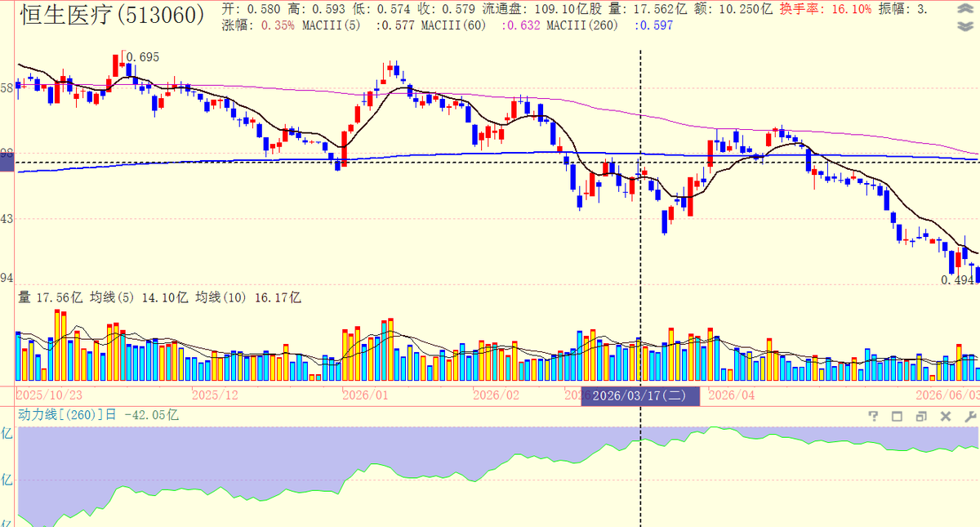Click the 收: 0.579 close price readout
The height and width of the screenshot is (527, 980).
click(446, 9)
